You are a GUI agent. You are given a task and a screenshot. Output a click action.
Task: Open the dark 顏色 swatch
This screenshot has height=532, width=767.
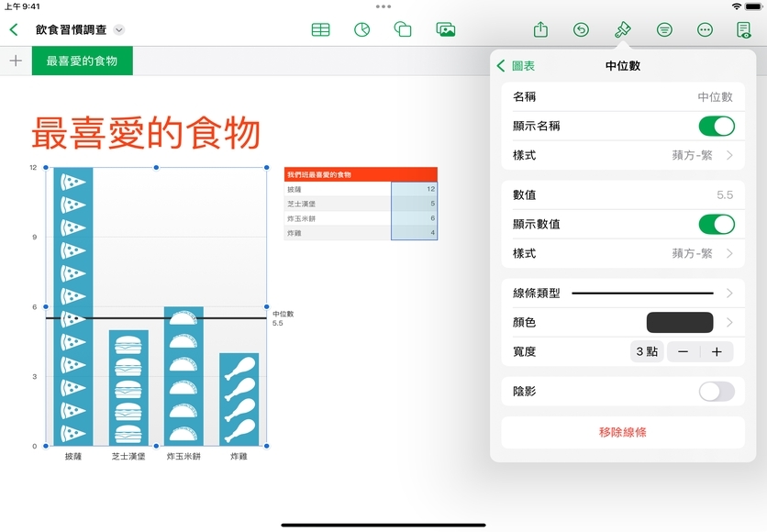tap(680, 323)
